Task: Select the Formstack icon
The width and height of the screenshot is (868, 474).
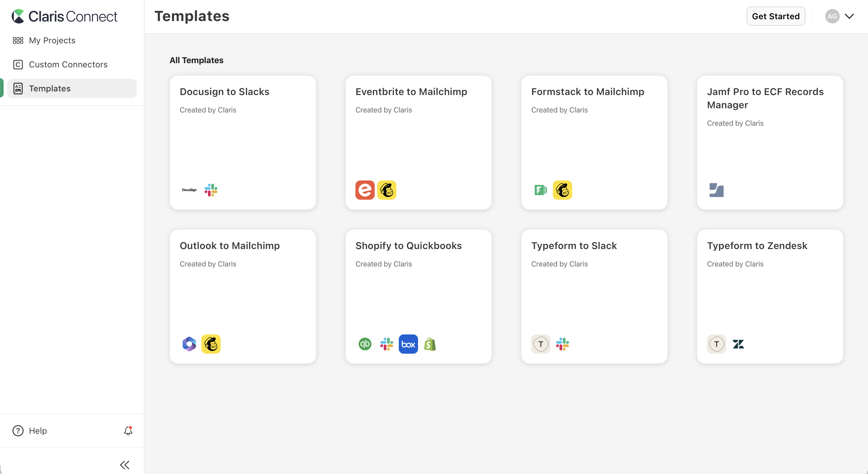Action: 541,190
